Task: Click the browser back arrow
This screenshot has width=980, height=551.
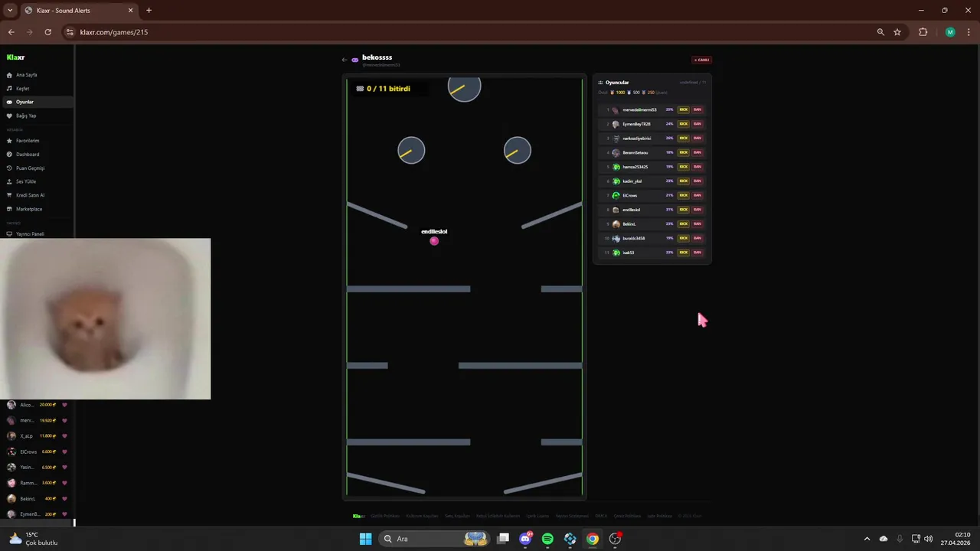Action: [x=11, y=32]
